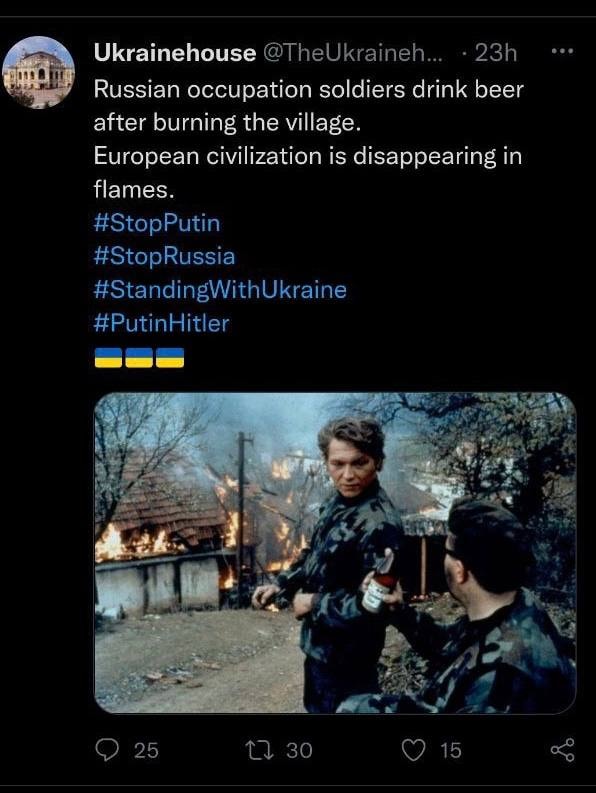Open the @TheUkraineh handle link
This screenshot has height=793, width=596.
click(353, 53)
